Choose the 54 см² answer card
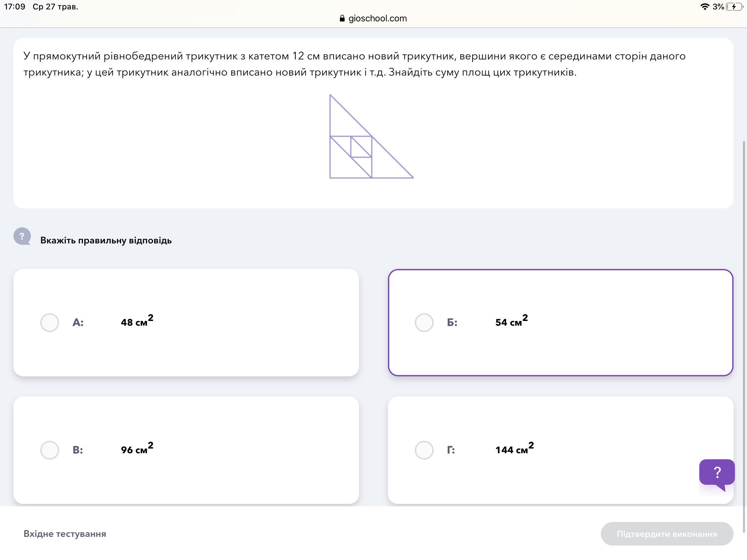Image resolution: width=747 pixels, height=560 pixels. tap(561, 323)
